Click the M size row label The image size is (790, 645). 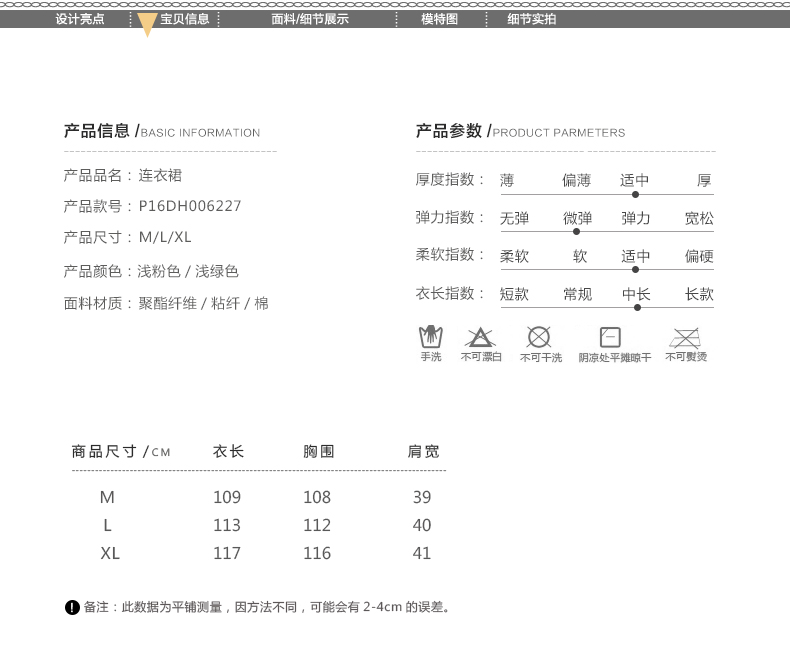point(108,497)
